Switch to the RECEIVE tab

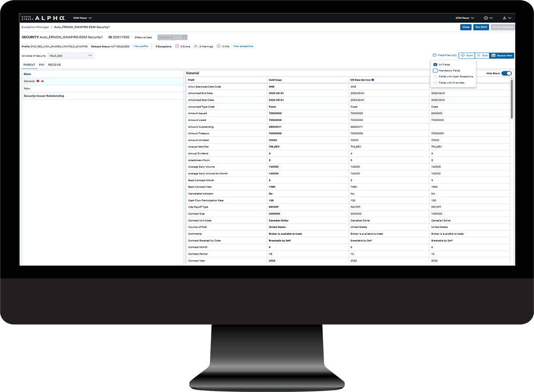[x=55, y=65]
